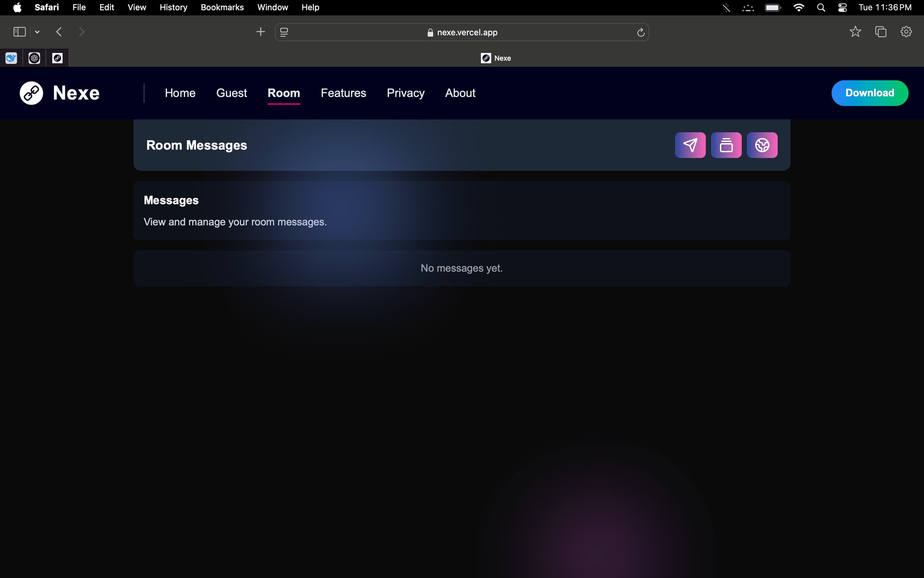Click the nexe.vercel.app address field

click(x=462, y=32)
